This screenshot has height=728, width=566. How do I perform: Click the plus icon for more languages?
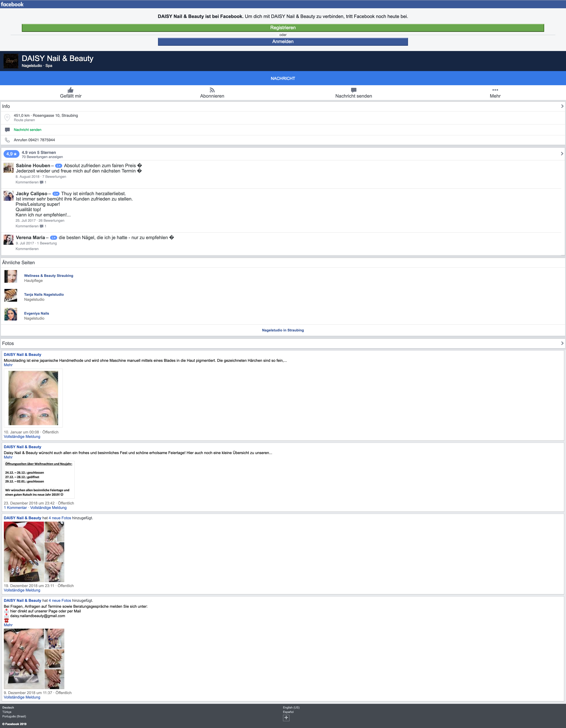pyautogui.click(x=286, y=718)
